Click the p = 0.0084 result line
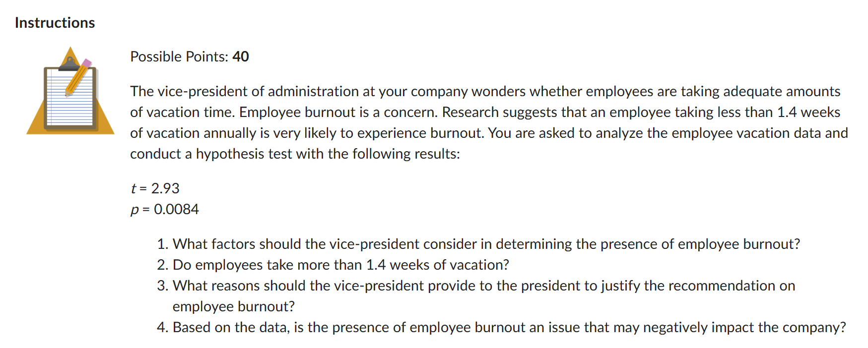Image resolution: width=868 pixels, height=348 pixels. pyautogui.click(x=165, y=209)
